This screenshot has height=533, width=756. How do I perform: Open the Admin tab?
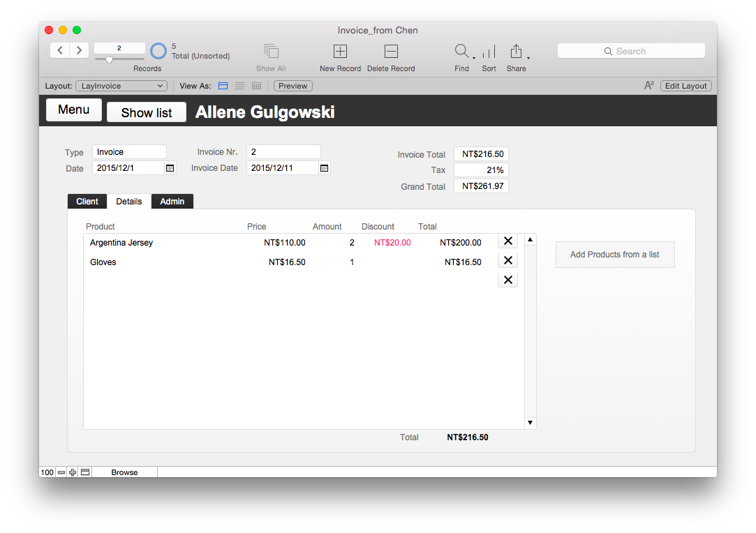coord(172,202)
